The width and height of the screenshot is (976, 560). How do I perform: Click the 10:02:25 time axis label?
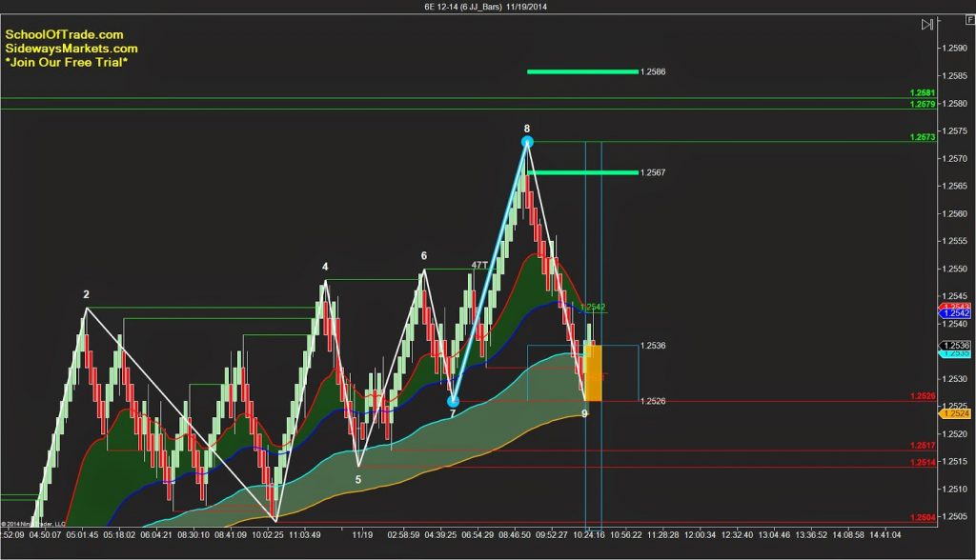click(268, 534)
